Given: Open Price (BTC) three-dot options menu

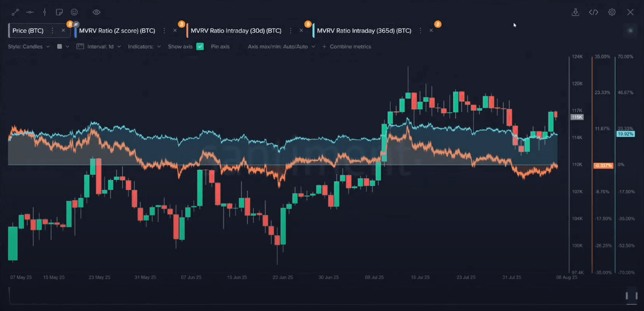Looking at the screenshot, I should pos(52,31).
